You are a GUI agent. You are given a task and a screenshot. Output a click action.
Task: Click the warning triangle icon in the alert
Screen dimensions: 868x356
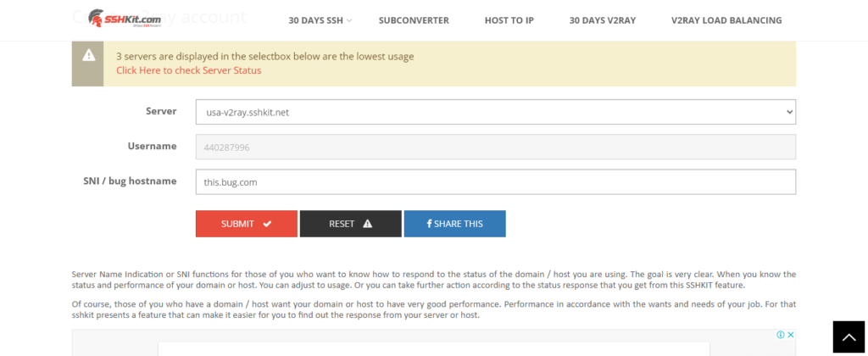click(x=88, y=55)
